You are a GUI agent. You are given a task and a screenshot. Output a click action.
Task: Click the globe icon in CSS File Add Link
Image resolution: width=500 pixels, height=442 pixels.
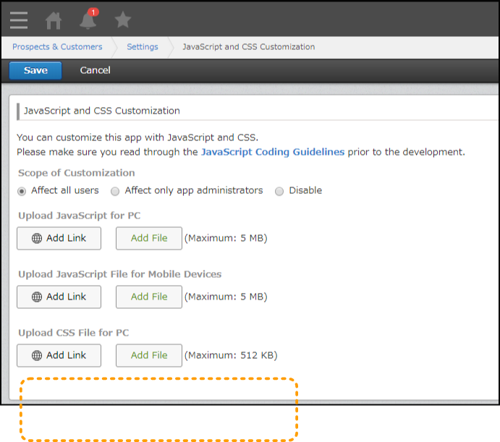pyautogui.click(x=37, y=355)
